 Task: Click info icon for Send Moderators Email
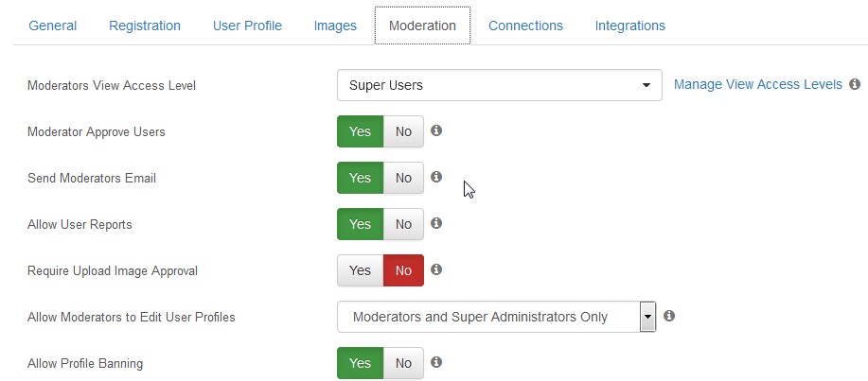tap(436, 177)
